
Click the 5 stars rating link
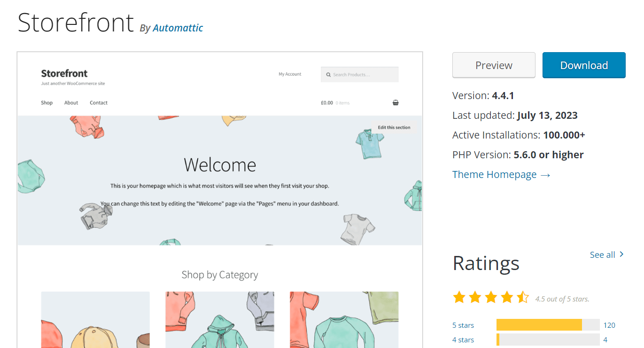pos(463,325)
